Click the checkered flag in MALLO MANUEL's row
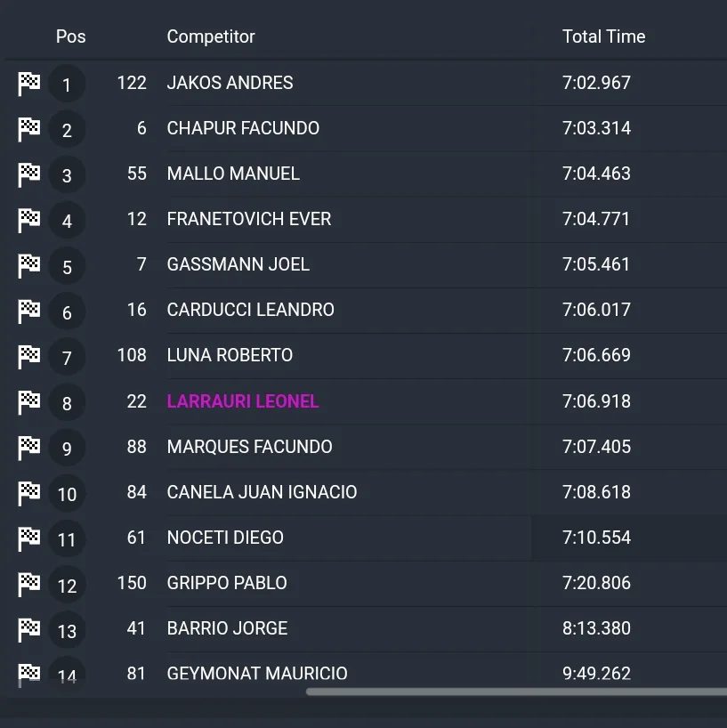The image size is (727, 728). pyautogui.click(x=28, y=174)
